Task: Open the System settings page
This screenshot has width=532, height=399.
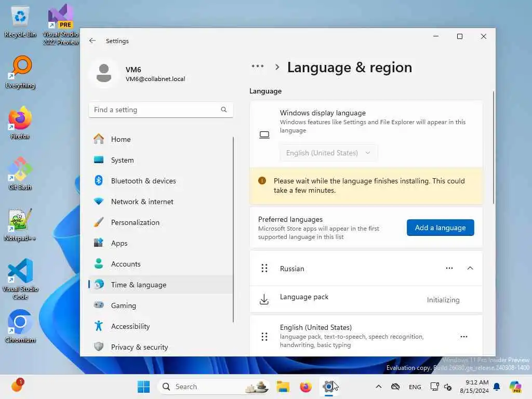Action: (x=161, y=160)
